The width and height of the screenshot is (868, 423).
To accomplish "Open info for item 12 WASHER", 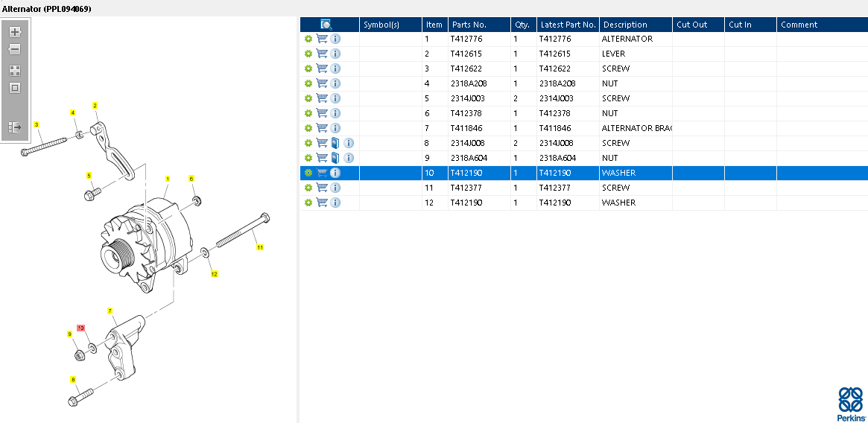I will (x=335, y=203).
